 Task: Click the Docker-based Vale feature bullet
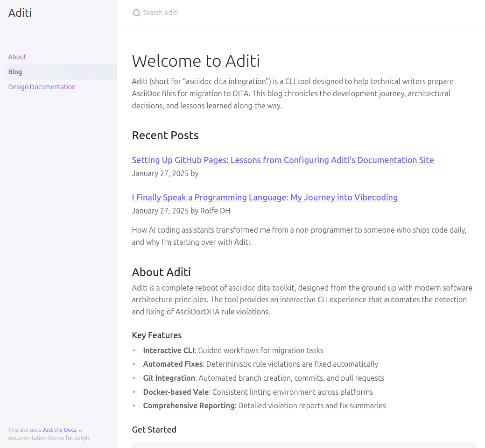(258, 392)
